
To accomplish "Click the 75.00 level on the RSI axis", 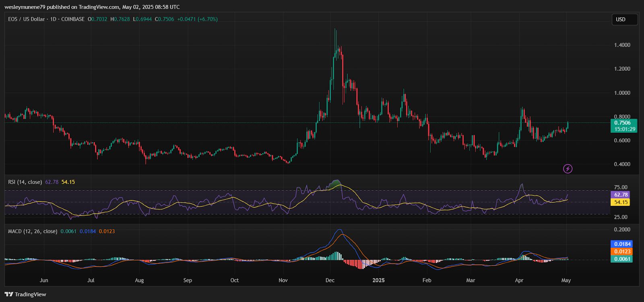I will pyautogui.click(x=621, y=187).
